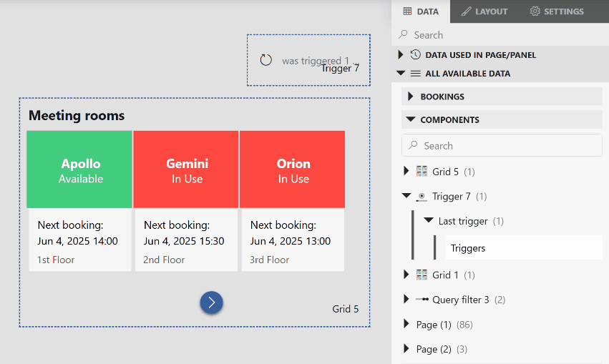Expand Page (2) in the tree
609x364 pixels.
pos(406,348)
